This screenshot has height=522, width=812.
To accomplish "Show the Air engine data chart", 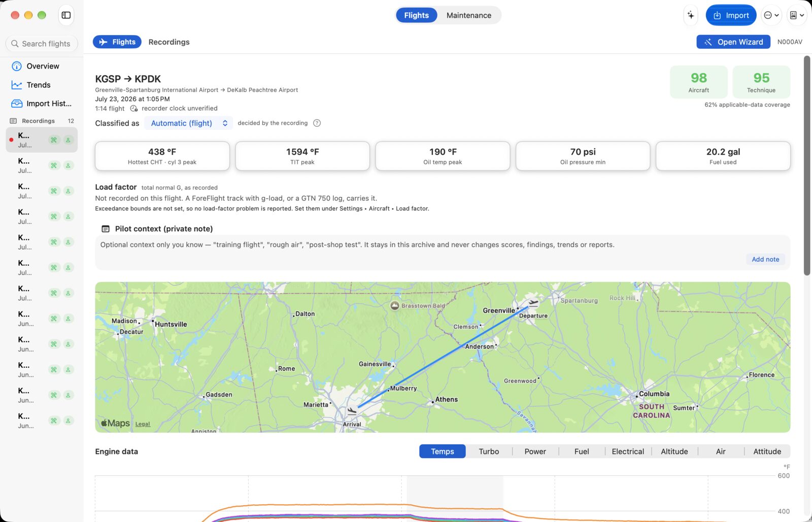I will pos(721,451).
